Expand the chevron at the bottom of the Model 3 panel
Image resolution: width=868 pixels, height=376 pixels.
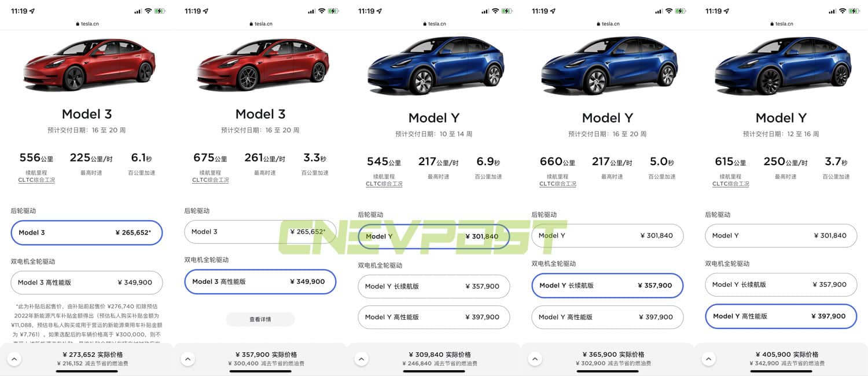(14, 359)
